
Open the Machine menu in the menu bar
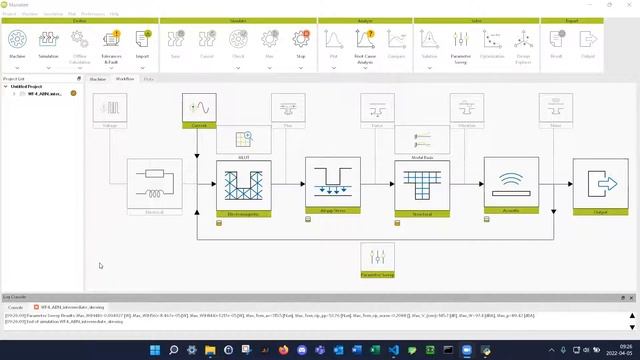29,14
